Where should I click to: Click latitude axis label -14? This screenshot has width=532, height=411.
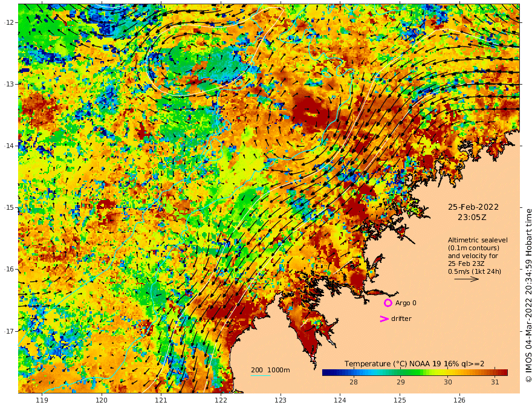pos(8,146)
